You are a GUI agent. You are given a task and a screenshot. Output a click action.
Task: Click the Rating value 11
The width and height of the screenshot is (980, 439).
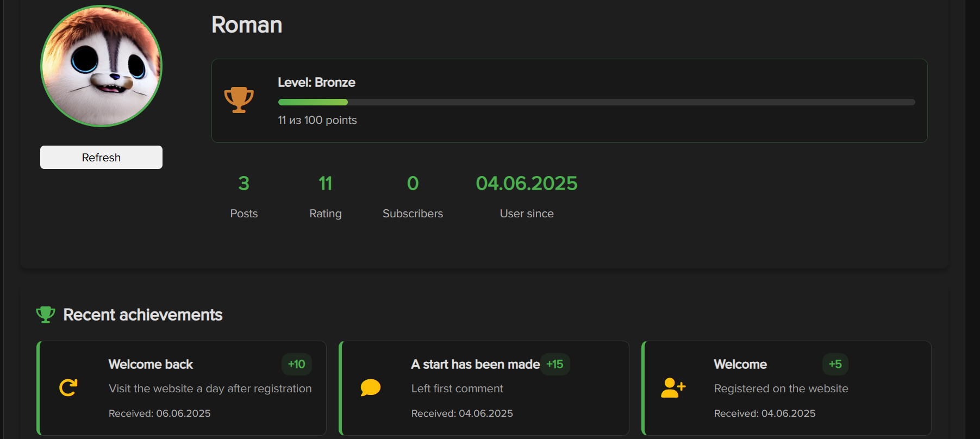(326, 184)
